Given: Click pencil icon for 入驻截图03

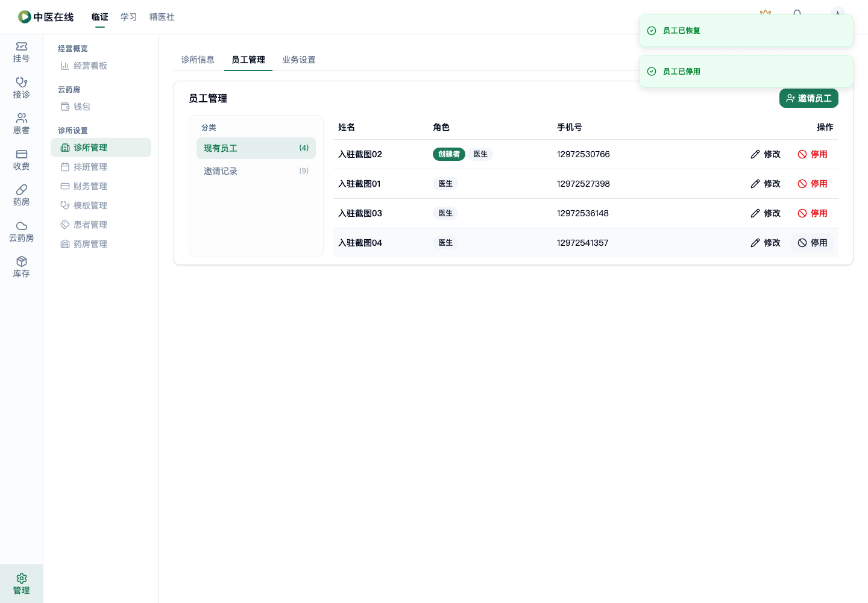Looking at the screenshot, I should pyautogui.click(x=755, y=213).
